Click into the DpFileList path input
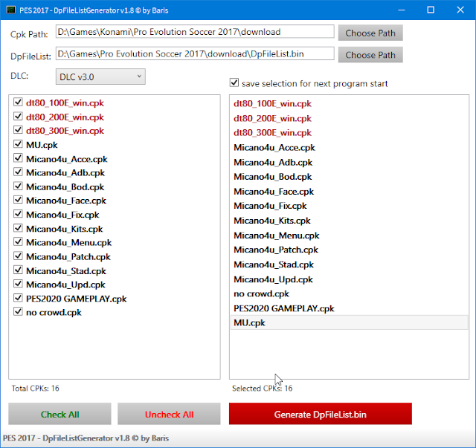Image resolution: width=476 pixels, height=448 pixels. tap(195, 53)
